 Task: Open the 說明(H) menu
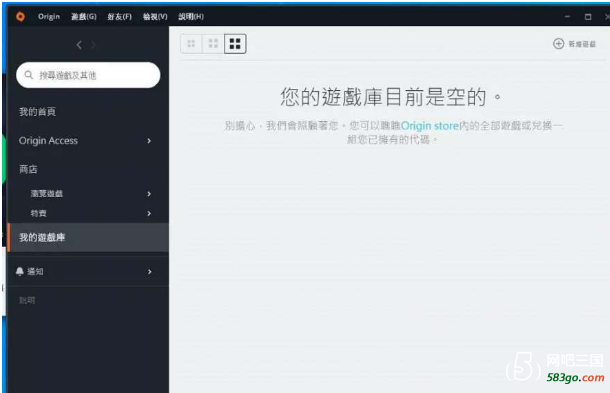tap(191, 17)
